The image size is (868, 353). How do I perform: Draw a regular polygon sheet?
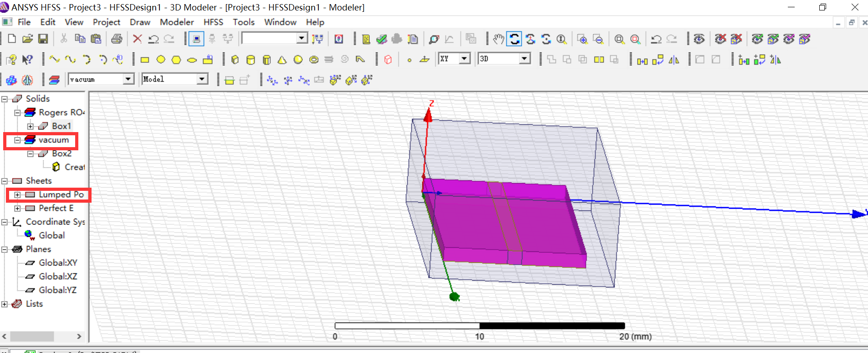[x=176, y=60]
